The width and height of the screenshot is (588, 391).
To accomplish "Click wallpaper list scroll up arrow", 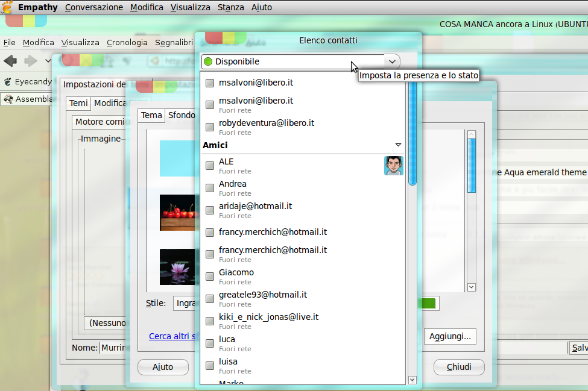I will (472, 134).
